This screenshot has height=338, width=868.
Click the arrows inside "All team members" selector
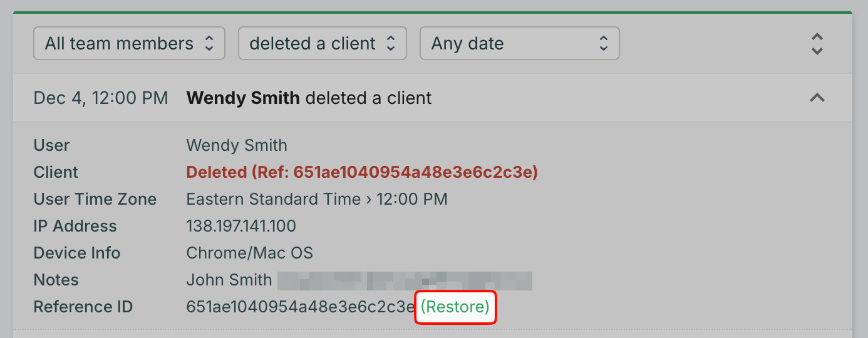(x=209, y=43)
